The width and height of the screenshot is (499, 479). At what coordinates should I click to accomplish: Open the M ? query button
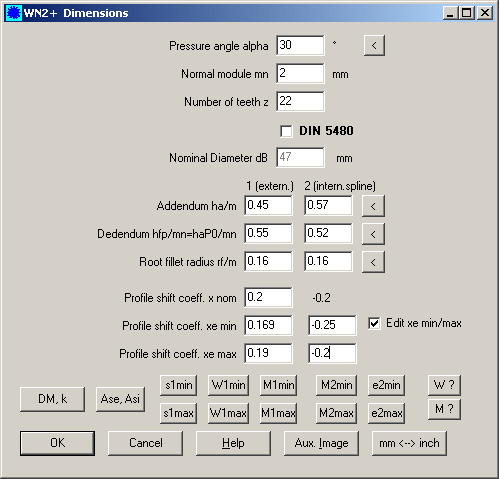[444, 409]
